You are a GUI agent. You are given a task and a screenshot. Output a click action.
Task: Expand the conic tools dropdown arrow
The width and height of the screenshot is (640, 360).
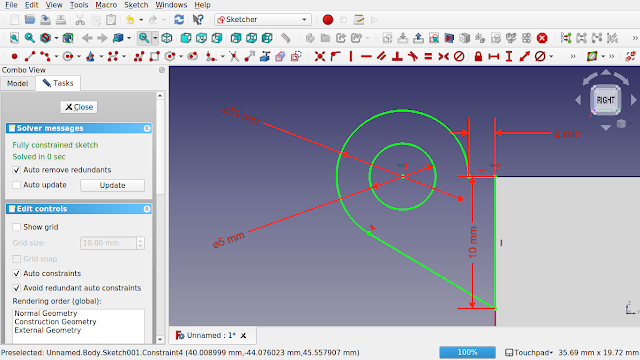pyautogui.click(x=101, y=56)
